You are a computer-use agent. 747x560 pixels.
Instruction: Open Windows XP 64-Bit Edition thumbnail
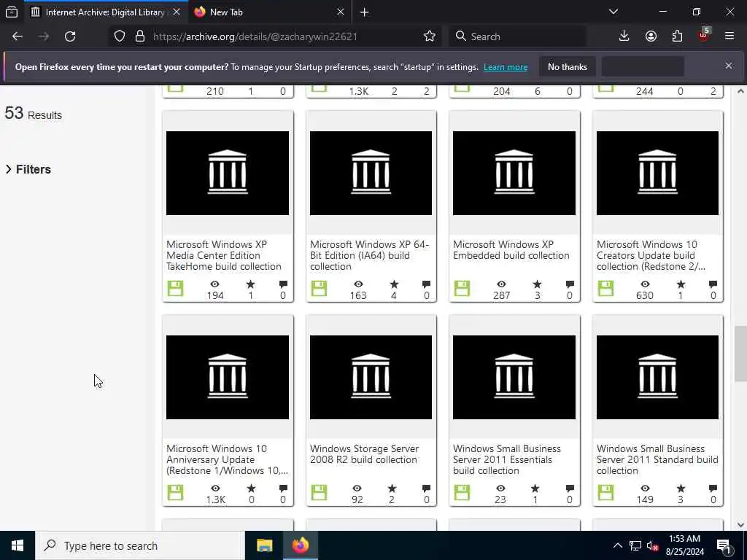(371, 174)
